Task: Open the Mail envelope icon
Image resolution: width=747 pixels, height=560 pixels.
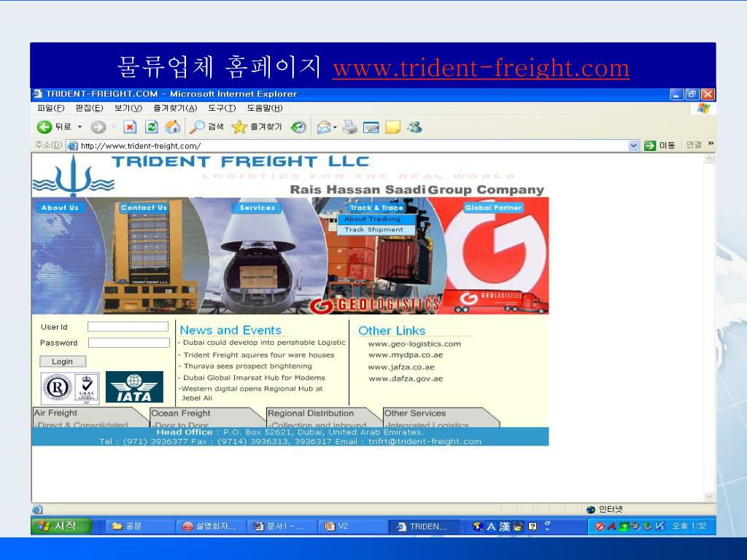Action: click(323, 127)
